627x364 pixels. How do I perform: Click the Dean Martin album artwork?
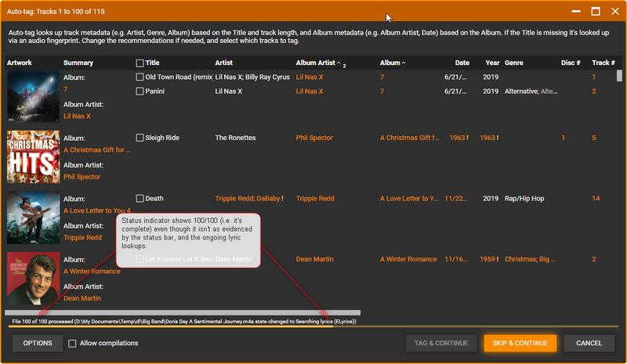click(33, 279)
